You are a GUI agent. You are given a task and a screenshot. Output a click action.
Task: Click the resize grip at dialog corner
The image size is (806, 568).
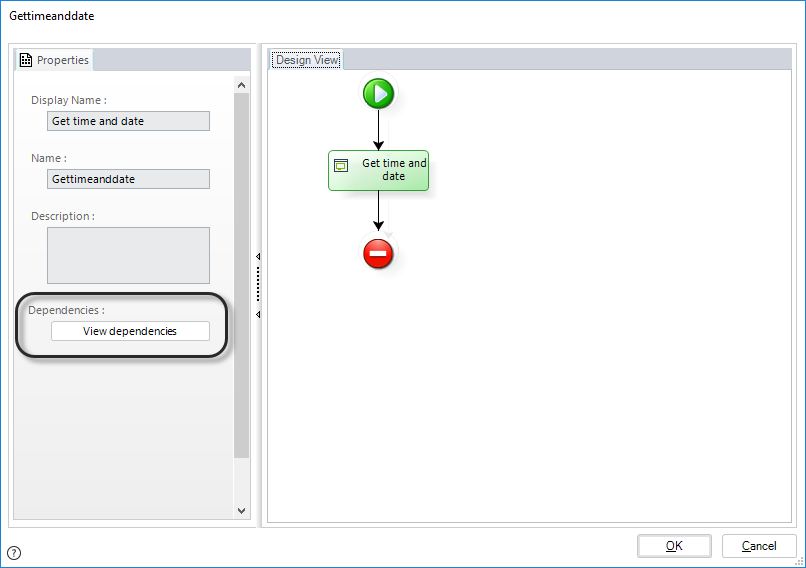(x=800, y=562)
